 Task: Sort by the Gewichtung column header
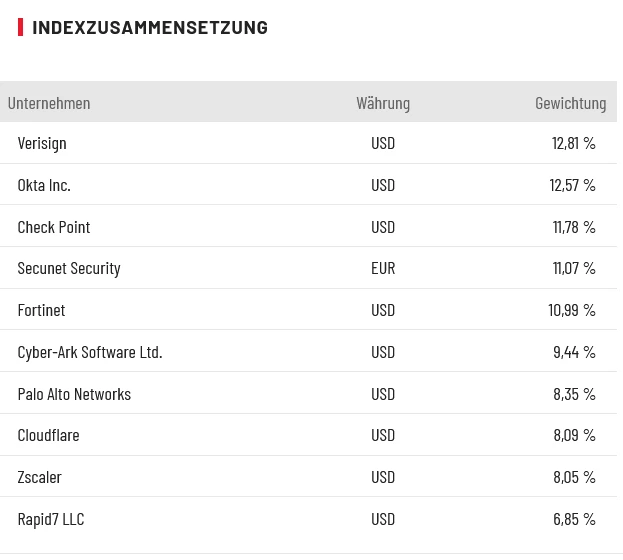[x=570, y=103]
